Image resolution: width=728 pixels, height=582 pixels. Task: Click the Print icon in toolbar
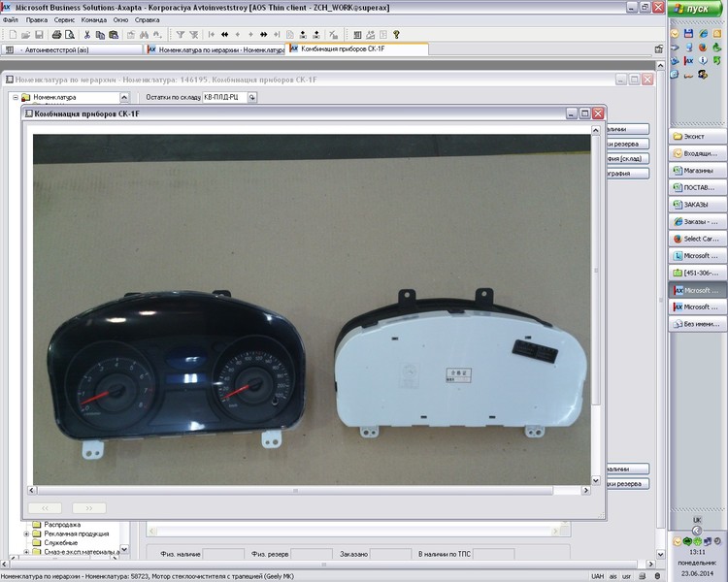click(56, 34)
